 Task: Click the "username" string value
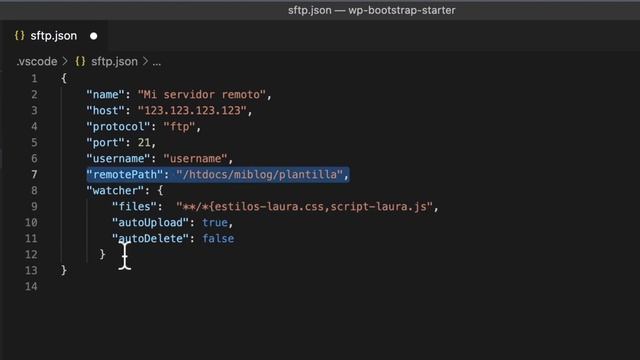tap(195, 159)
